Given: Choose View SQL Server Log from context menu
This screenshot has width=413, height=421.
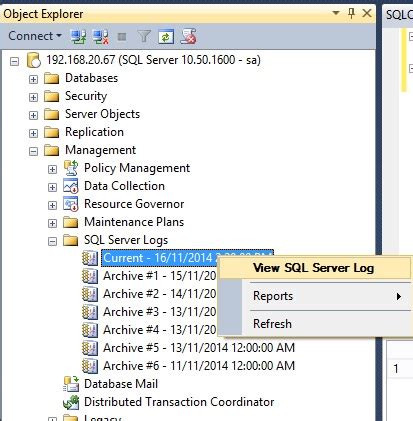Looking at the screenshot, I should [x=315, y=268].
